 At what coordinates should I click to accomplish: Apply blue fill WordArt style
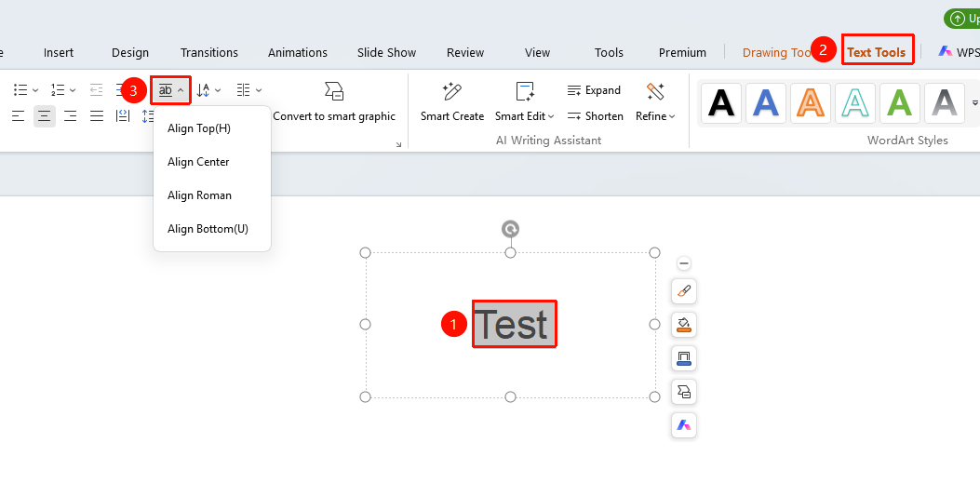766,103
